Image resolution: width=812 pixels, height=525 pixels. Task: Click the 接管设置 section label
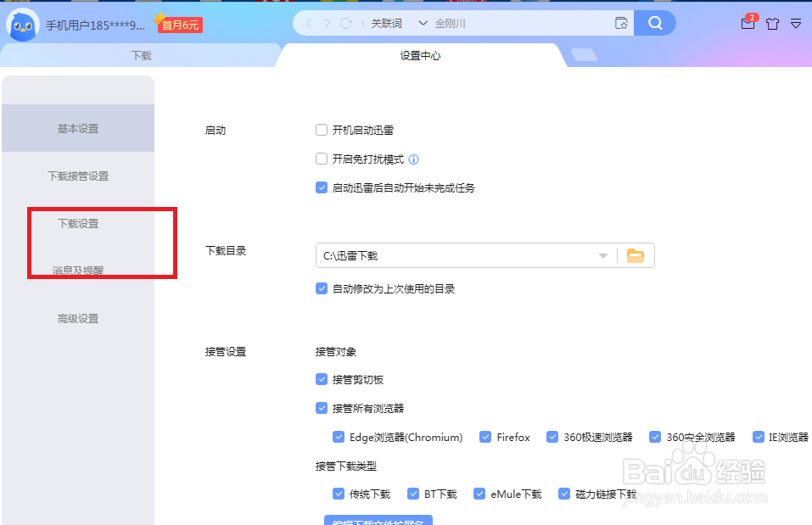(226, 351)
